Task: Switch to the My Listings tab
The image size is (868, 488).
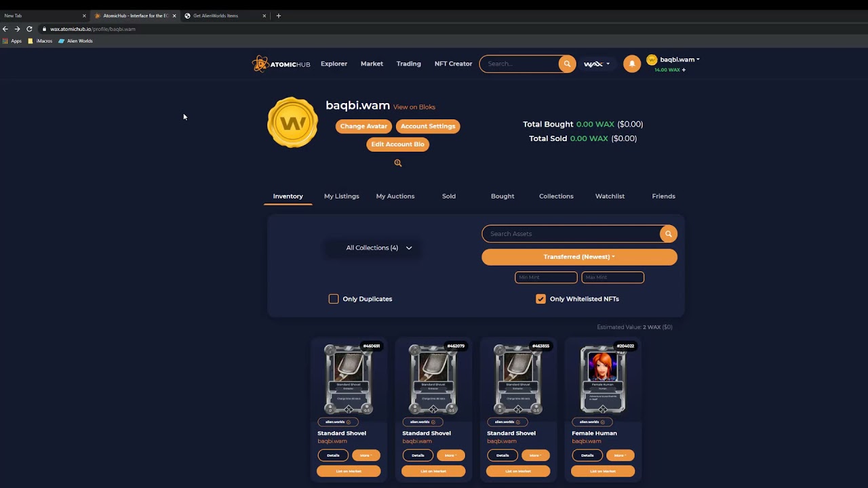Action: tap(342, 196)
